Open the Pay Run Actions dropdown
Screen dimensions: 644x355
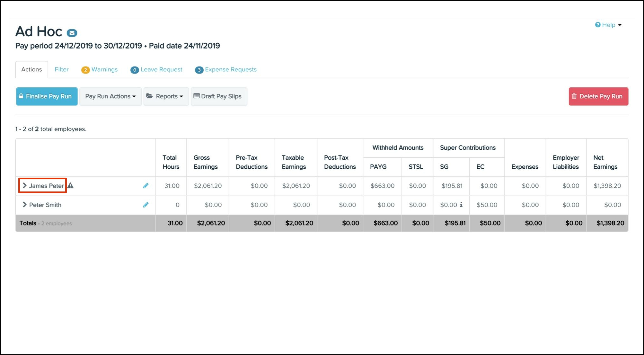point(110,96)
